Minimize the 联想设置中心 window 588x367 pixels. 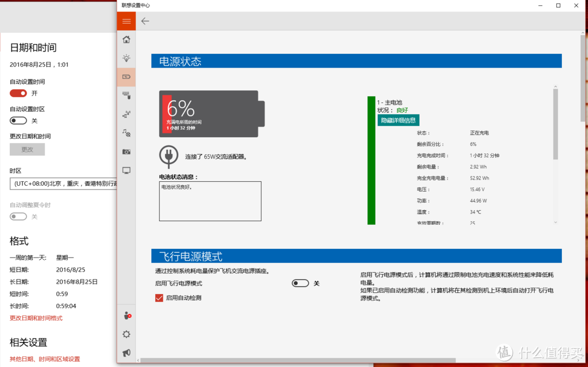pyautogui.click(x=541, y=5)
